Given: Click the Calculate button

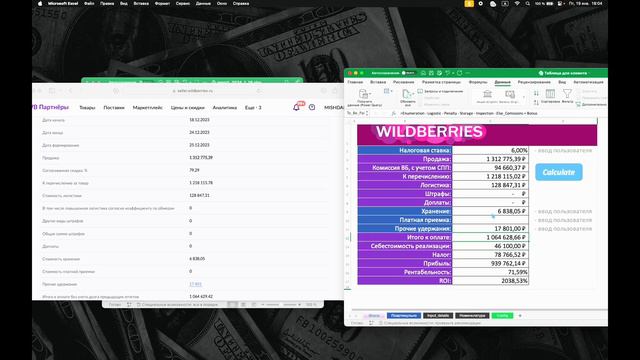Looking at the screenshot, I should click(x=559, y=172).
